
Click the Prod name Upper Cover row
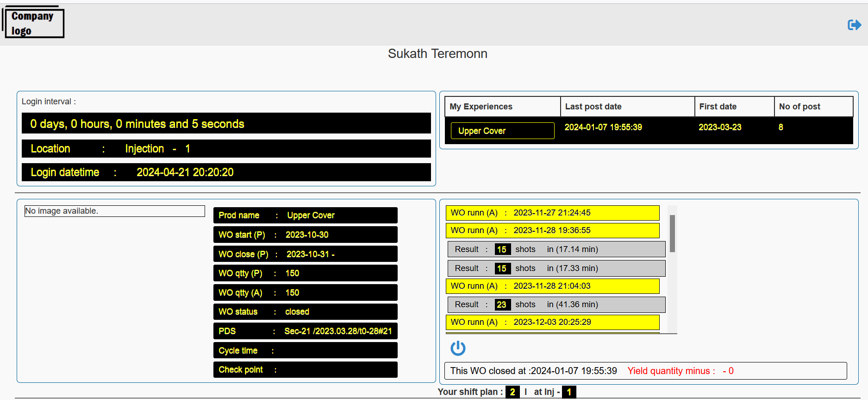[306, 215]
